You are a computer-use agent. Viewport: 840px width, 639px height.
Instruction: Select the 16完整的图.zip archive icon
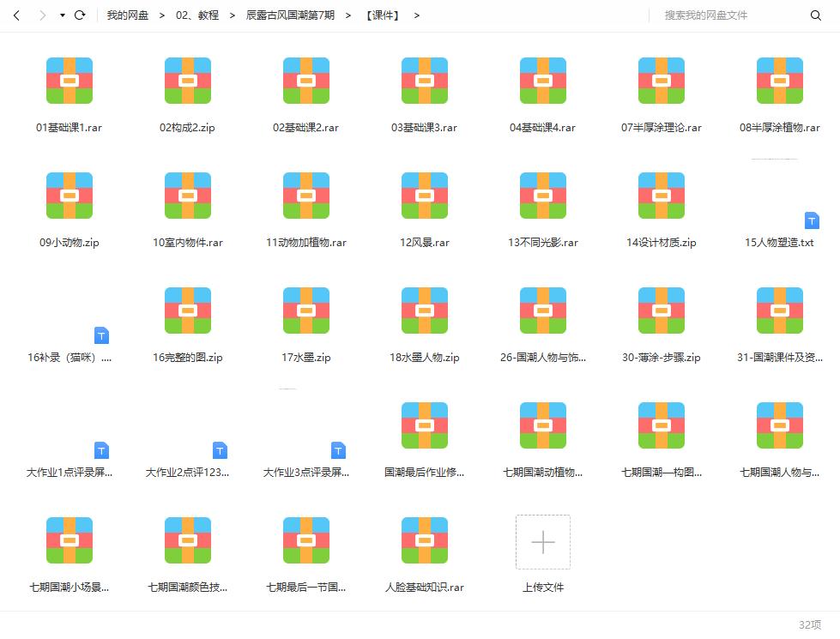click(188, 310)
